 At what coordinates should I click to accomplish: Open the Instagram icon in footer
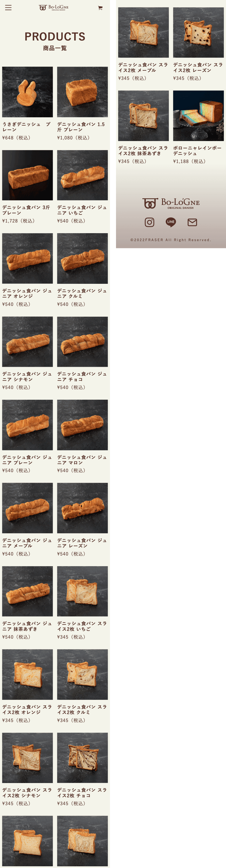pos(150,222)
